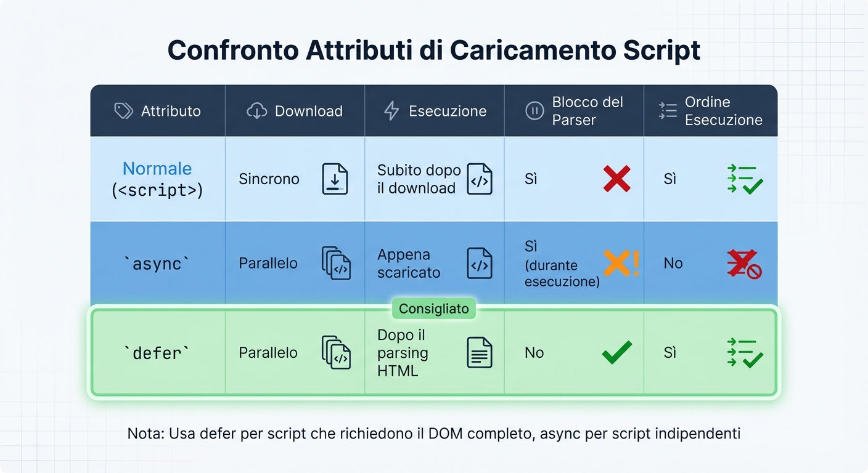This screenshot has height=473, width=868.
Task: Click Sì (durante esecuzione) text
Action: 562,264
